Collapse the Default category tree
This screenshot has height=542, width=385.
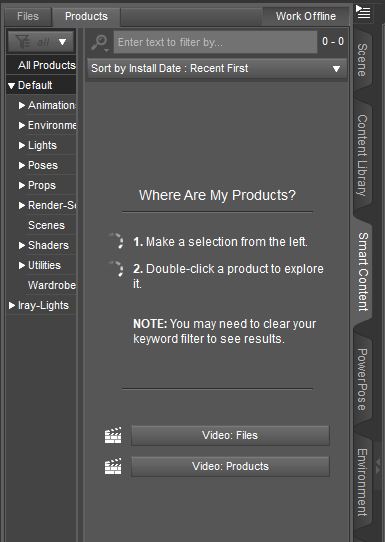pos(11,85)
